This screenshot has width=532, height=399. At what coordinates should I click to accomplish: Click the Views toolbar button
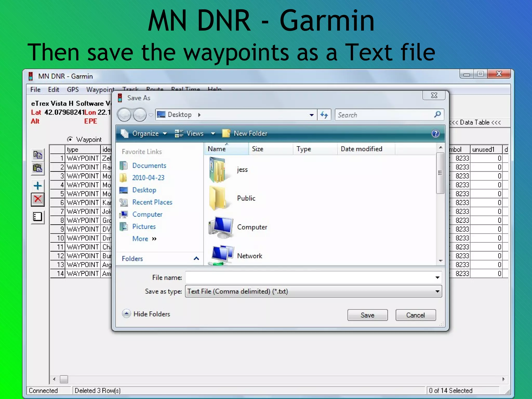(x=189, y=134)
